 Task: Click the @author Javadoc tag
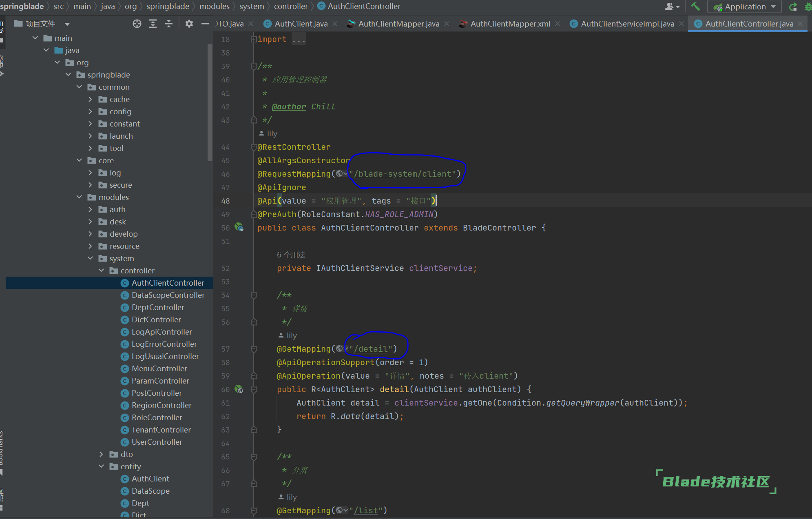289,106
